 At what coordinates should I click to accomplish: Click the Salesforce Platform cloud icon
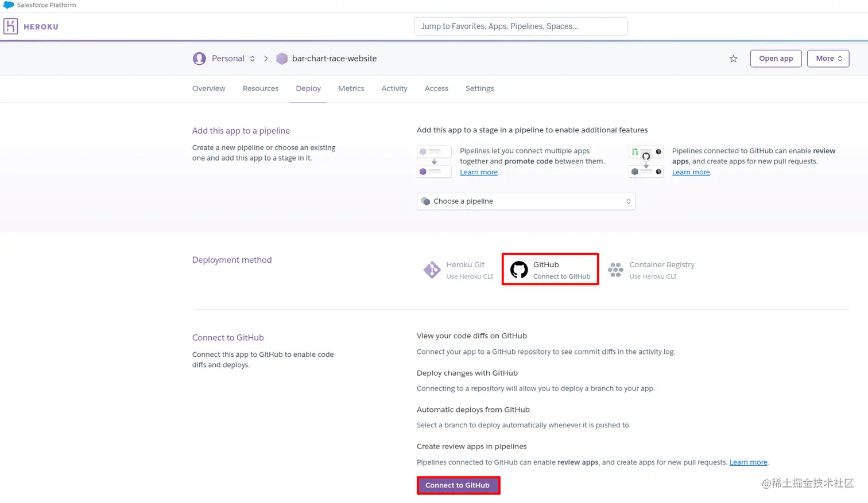[6, 5]
